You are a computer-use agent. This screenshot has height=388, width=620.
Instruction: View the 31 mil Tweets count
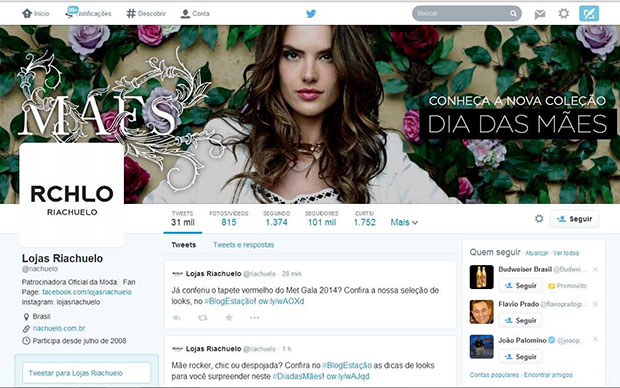tap(183, 218)
